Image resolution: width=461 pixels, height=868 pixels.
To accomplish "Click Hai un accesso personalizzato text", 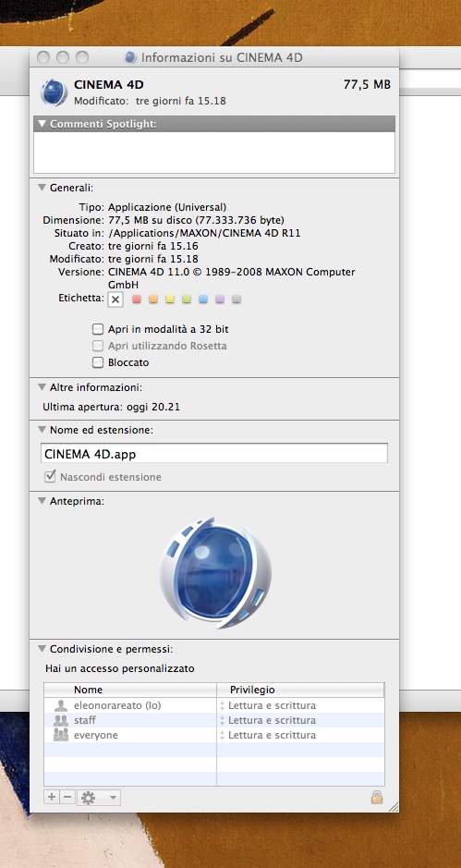I will (x=120, y=668).
